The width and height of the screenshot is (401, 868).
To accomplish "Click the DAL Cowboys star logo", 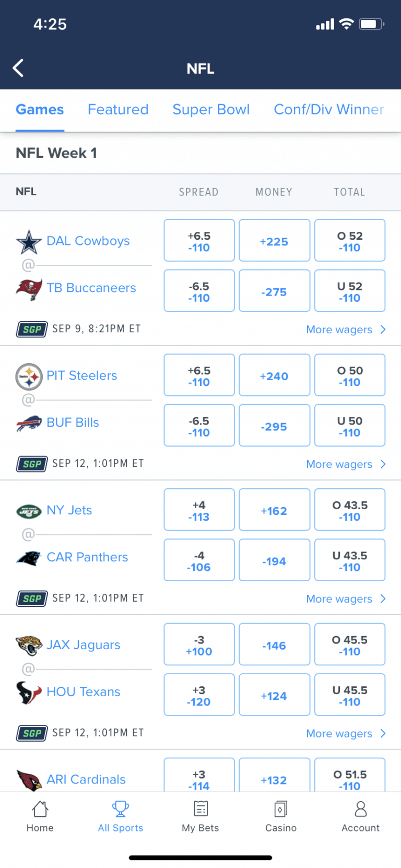I will pyautogui.click(x=30, y=240).
